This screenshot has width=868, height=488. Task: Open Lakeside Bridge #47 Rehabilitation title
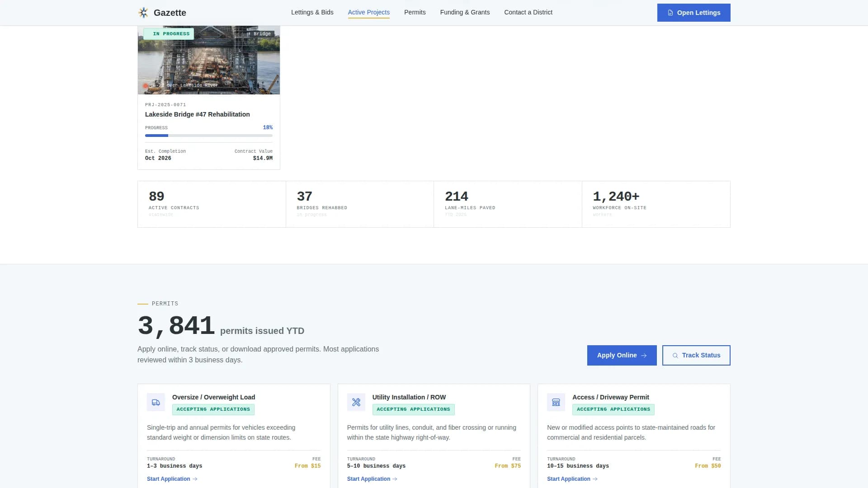point(198,114)
